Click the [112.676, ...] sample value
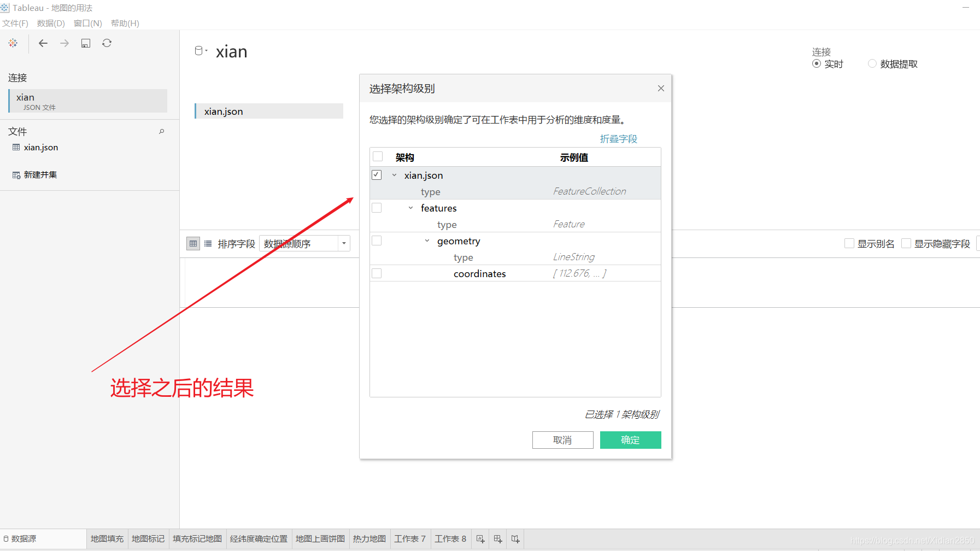Image resolution: width=980 pixels, height=551 pixels. pos(579,273)
